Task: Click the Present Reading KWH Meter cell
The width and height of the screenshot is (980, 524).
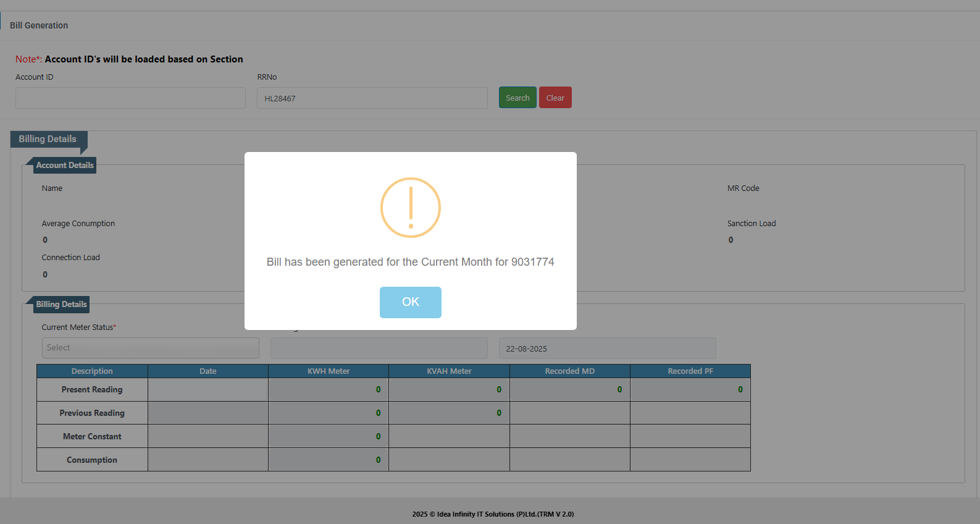Action: [x=329, y=390]
